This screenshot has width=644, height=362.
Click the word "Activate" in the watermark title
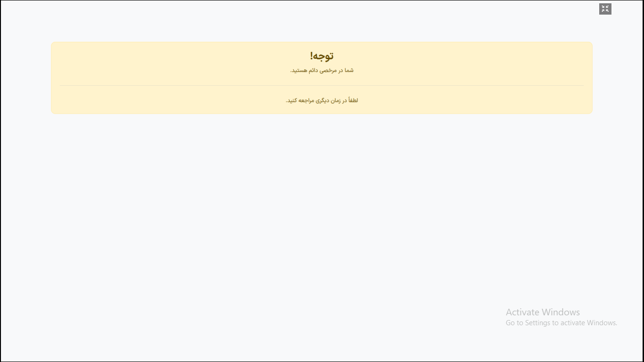tap(522, 312)
